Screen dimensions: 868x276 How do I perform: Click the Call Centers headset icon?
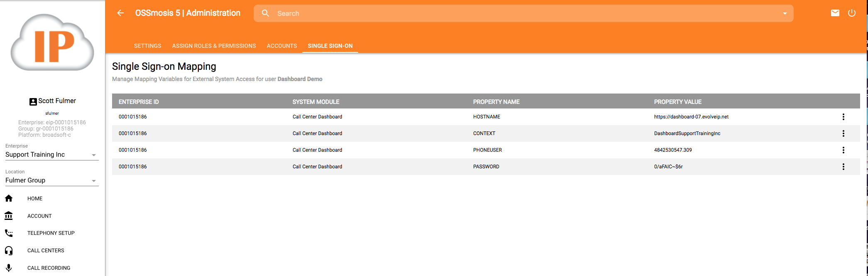pyautogui.click(x=9, y=251)
